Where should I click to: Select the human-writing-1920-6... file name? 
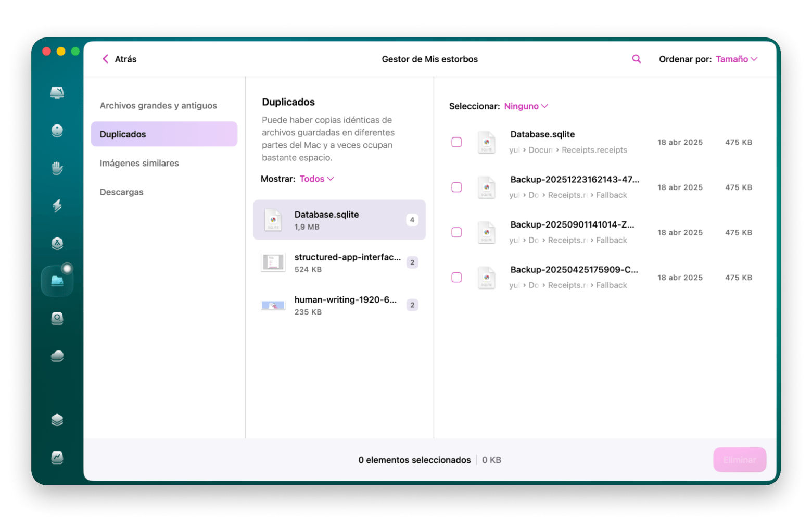click(346, 300)
